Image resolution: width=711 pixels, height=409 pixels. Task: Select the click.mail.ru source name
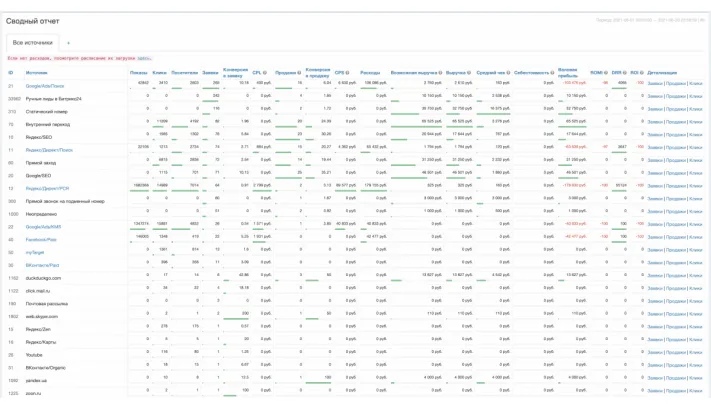pos(38,291)
